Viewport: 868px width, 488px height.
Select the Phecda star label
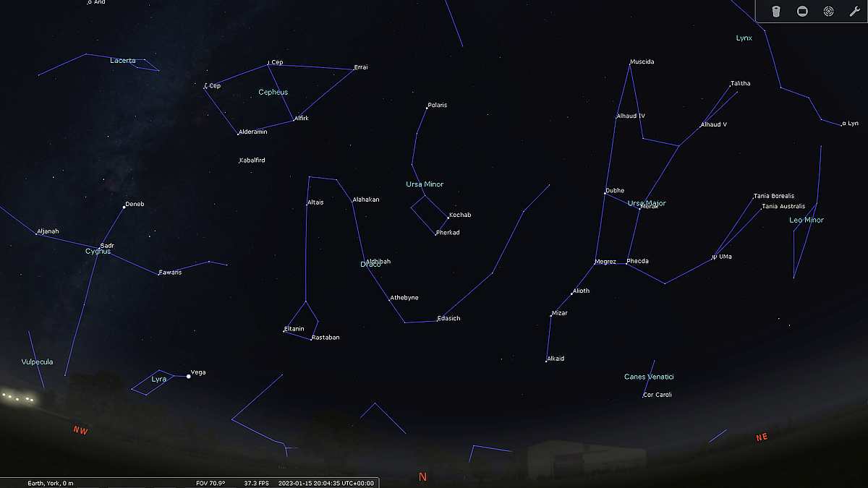638,262
